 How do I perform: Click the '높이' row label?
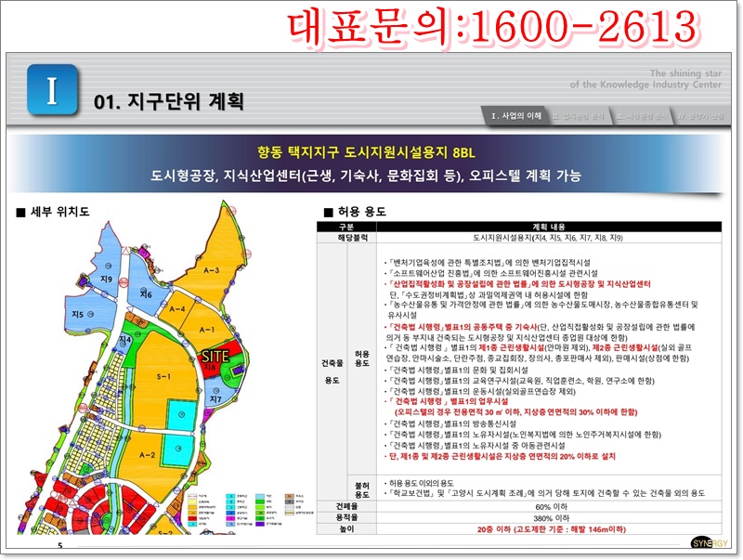tap(346, 528)
